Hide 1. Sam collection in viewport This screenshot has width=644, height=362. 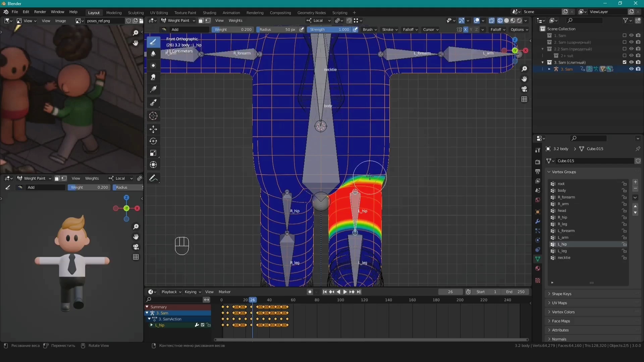pyautogui.click(x=631, y=36)
